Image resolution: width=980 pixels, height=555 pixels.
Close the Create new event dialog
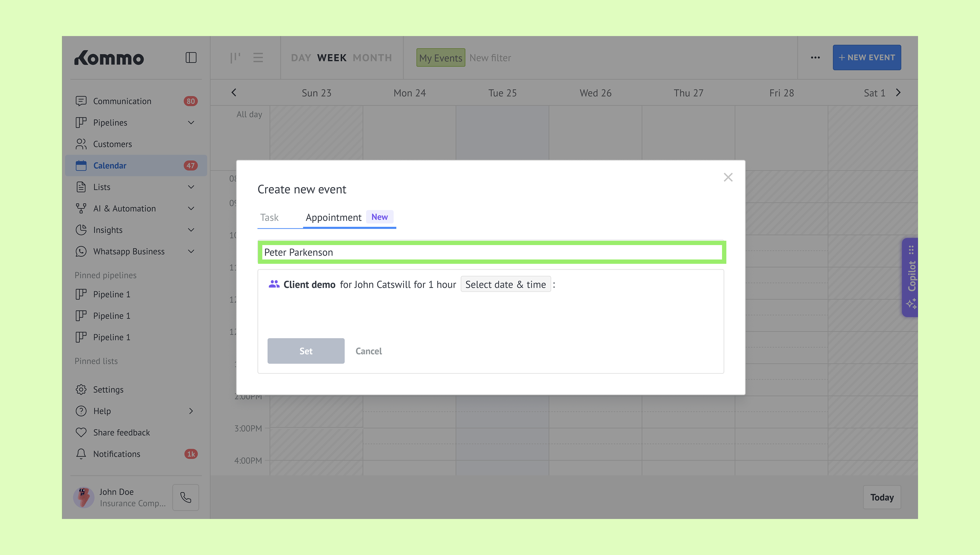[x=728, y=177]
